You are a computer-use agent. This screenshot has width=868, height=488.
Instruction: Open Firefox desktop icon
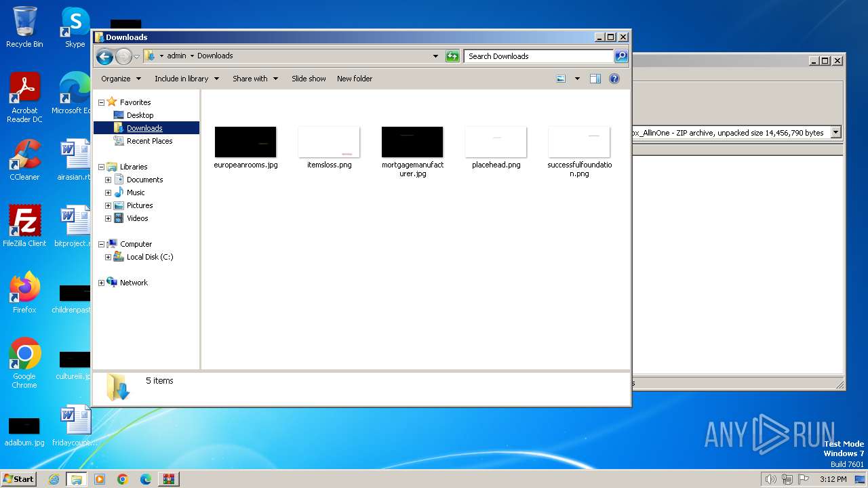point(24,292)
